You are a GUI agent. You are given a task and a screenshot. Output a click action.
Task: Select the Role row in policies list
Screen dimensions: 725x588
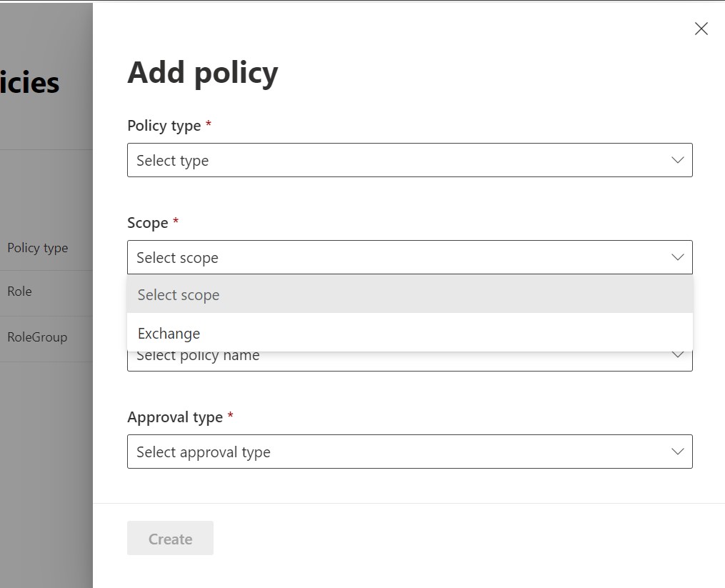[20, 291]
